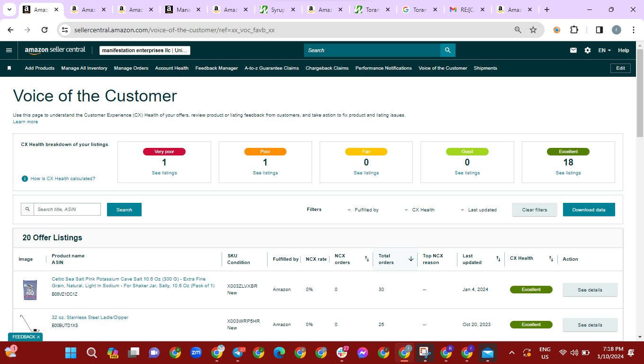See listings under Excellent

[568, 173]
